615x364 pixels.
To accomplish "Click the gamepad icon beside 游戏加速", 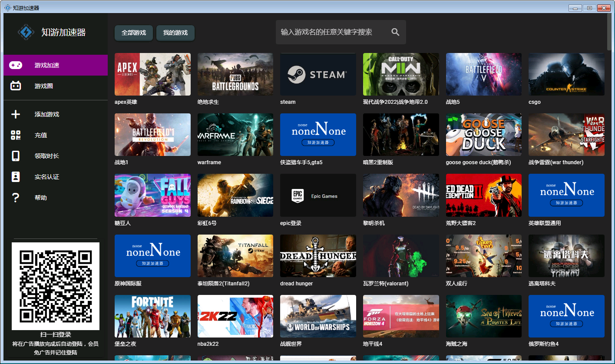I will 16,65.
